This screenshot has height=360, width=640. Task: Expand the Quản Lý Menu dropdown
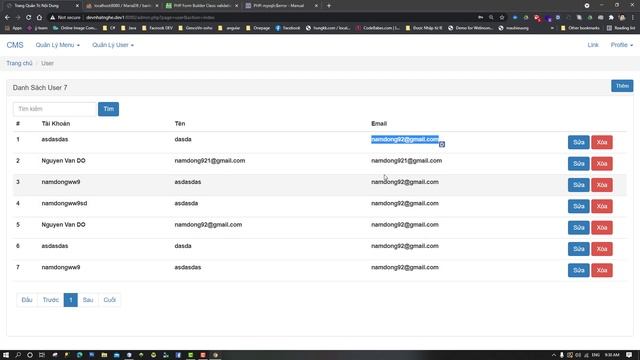pyautogui.click(x=58, y=45)
